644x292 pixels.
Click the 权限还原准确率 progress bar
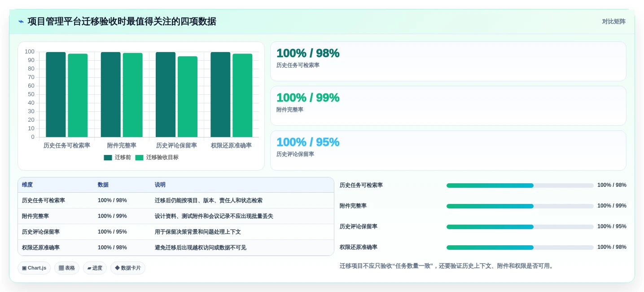(x=520, y=248)
